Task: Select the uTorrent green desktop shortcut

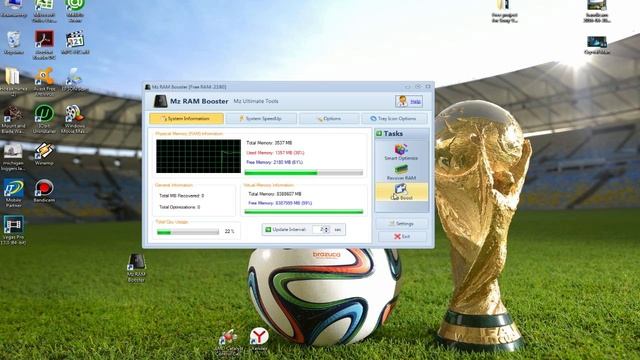Action: (44, 119)
